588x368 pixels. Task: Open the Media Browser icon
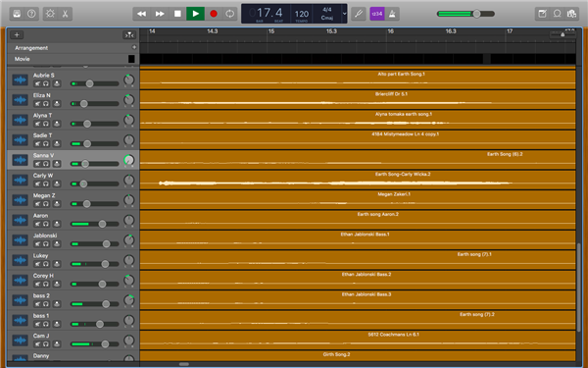(x=571, y=14)
